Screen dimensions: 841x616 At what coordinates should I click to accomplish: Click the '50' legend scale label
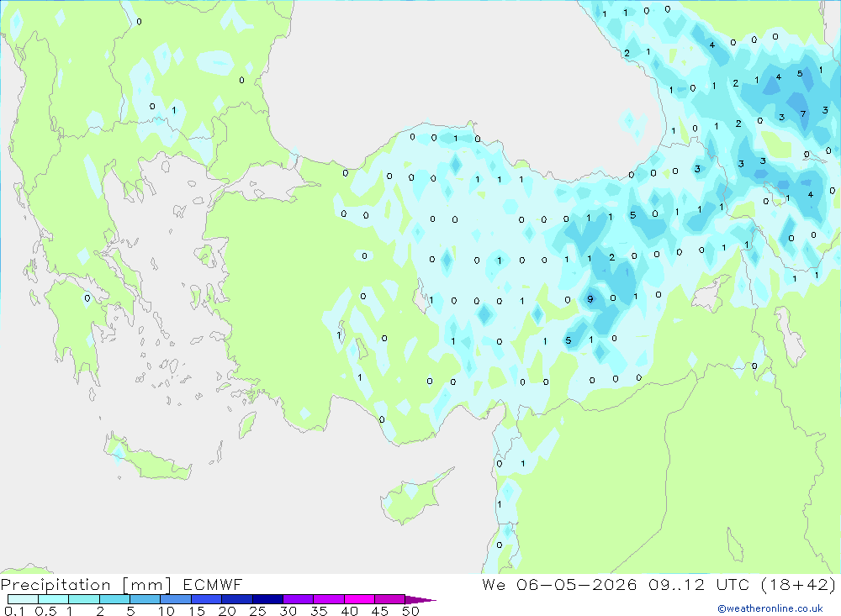coord(410,611)
